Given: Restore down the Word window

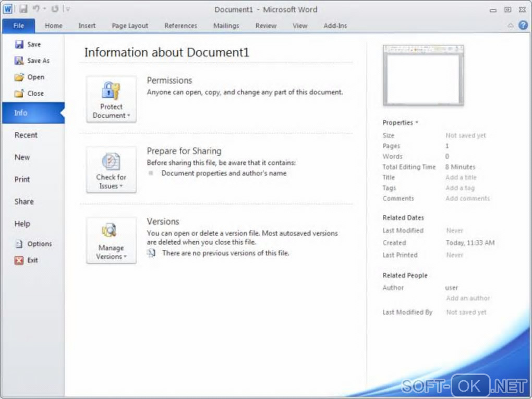Looking at the screenshot, I should point(507,9).
